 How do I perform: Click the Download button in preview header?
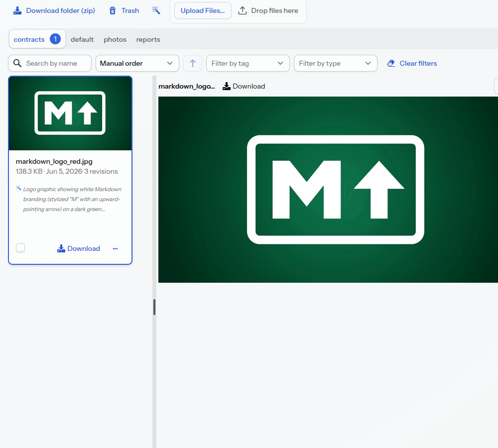(244, 86)
